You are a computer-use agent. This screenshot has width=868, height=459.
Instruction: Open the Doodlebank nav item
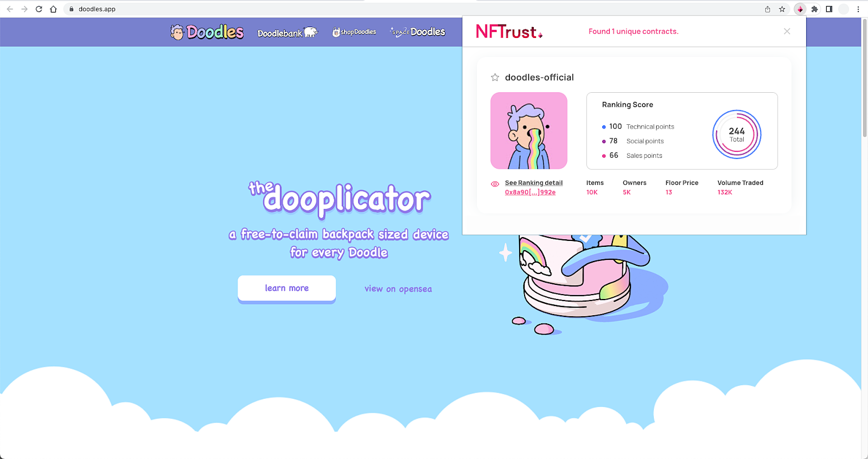point(288,33)
